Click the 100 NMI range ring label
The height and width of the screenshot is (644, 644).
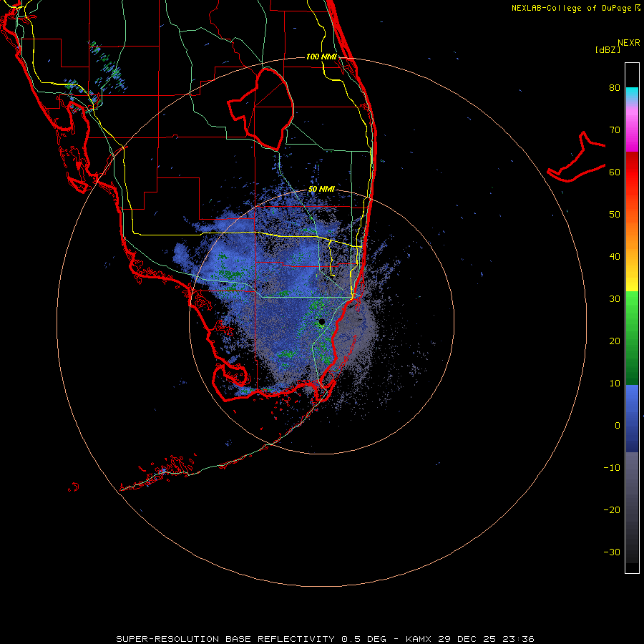321,57
